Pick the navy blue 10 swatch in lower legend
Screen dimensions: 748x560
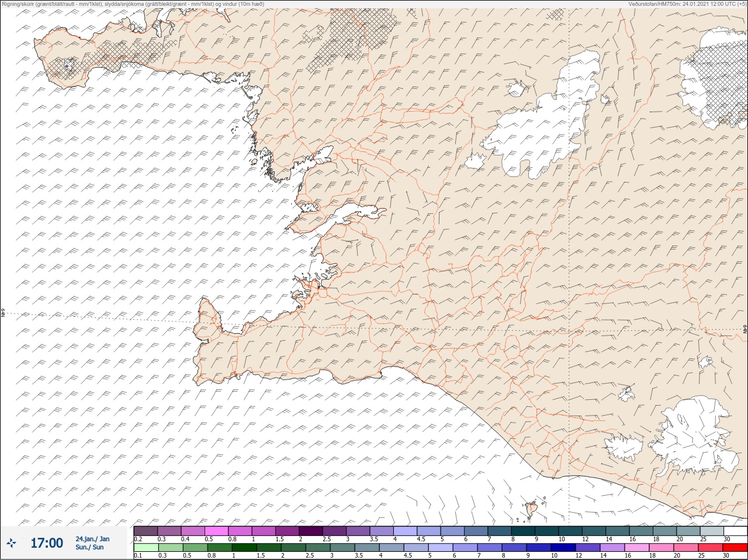[565, 548]
